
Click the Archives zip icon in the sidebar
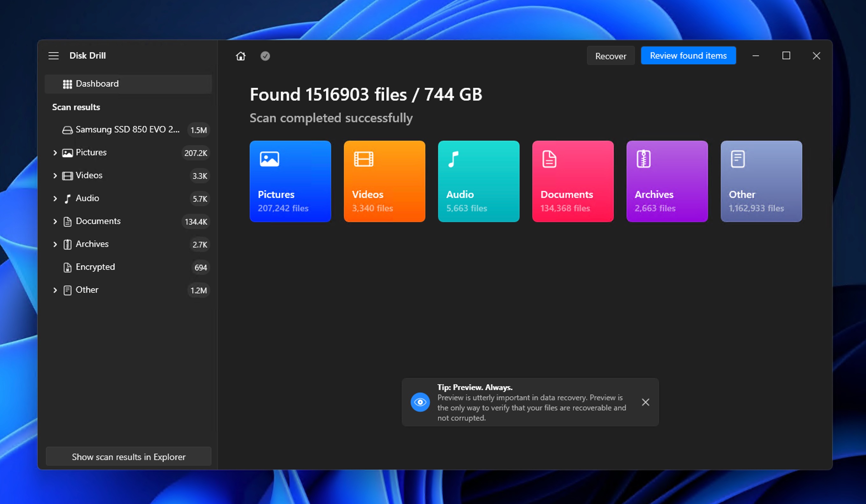coord(67,244)
